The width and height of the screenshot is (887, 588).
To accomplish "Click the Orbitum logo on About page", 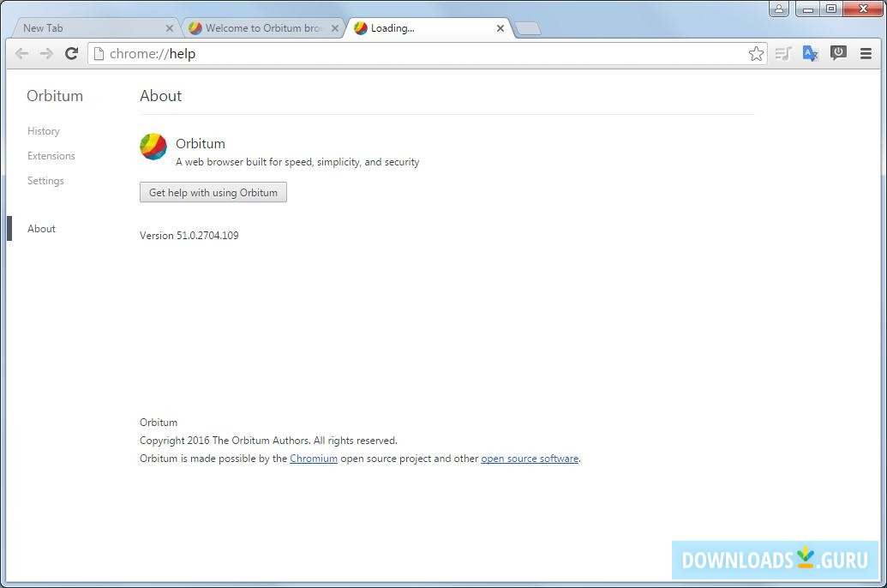I will (153, 147).
